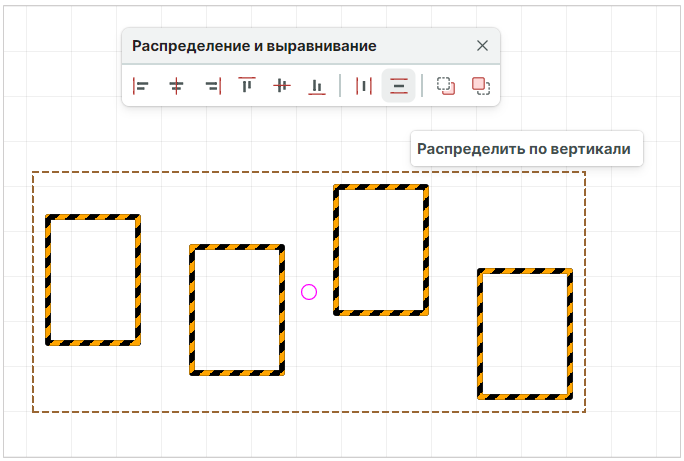This screenshot has width=684, height=461.
Task: Send selected object to back
Action: point(446,85)
